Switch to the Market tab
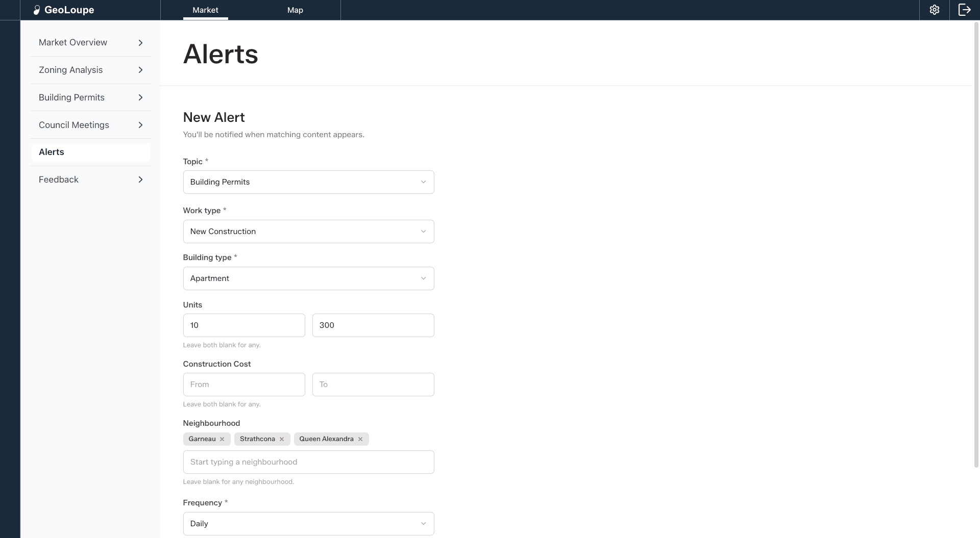 click(205, 10)
